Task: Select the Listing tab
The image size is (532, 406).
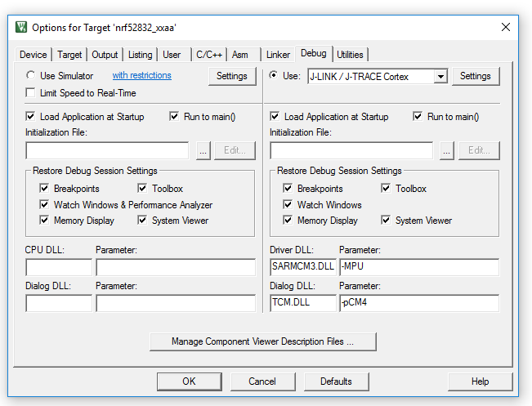Action: pos(140,55)
